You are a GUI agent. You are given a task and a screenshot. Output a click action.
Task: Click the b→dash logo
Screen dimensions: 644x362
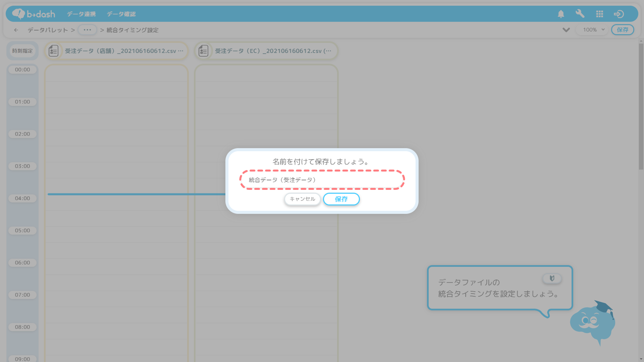pos(33,14)
